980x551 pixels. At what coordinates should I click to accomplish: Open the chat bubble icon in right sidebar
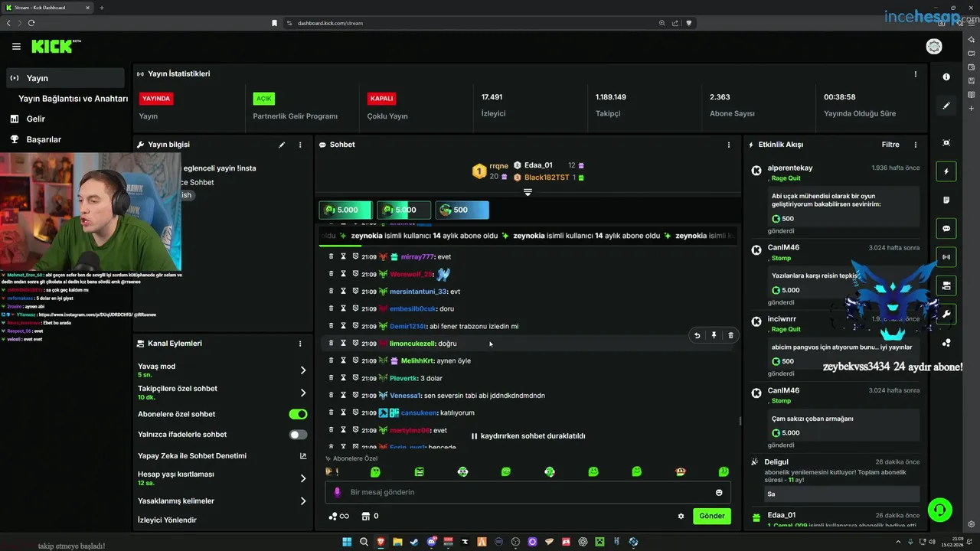click(x=946, y=228)
